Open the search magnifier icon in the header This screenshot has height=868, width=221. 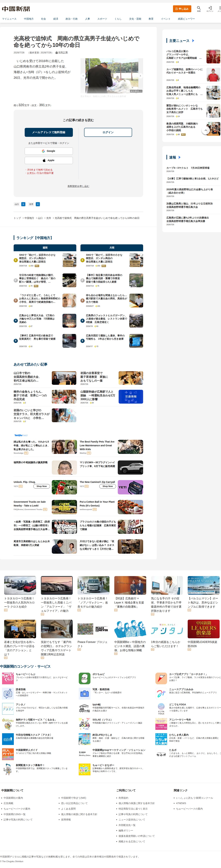click(199, 8)
